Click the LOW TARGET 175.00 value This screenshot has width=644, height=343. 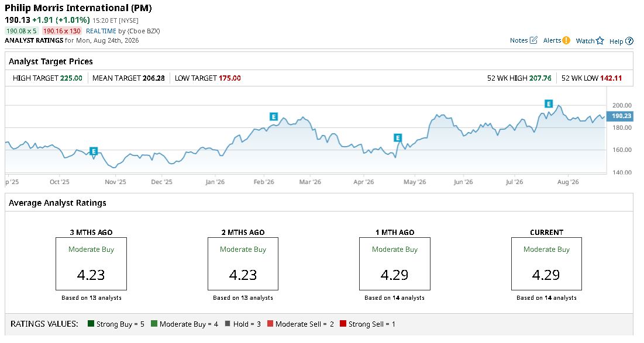coord(230,78)
